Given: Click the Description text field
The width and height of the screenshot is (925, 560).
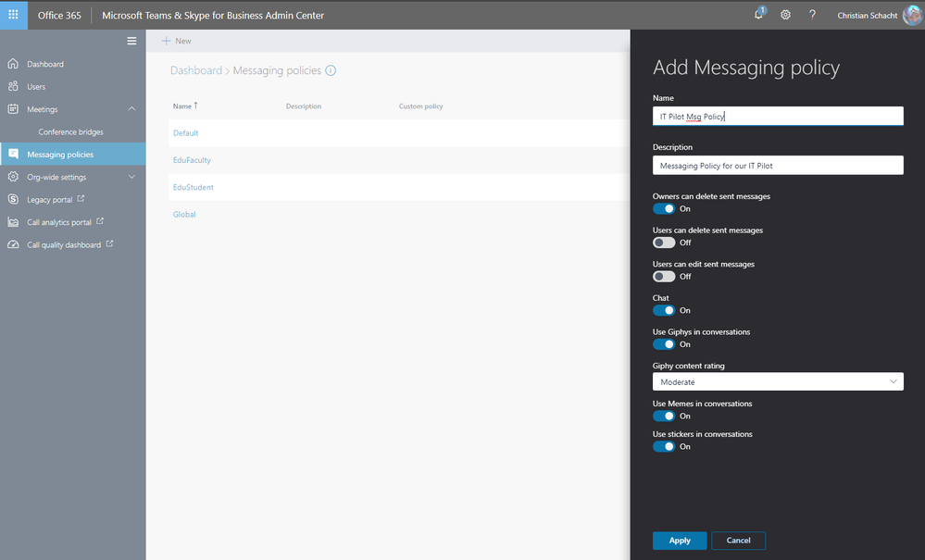Looking at the screenshot, I should (778, 166).
